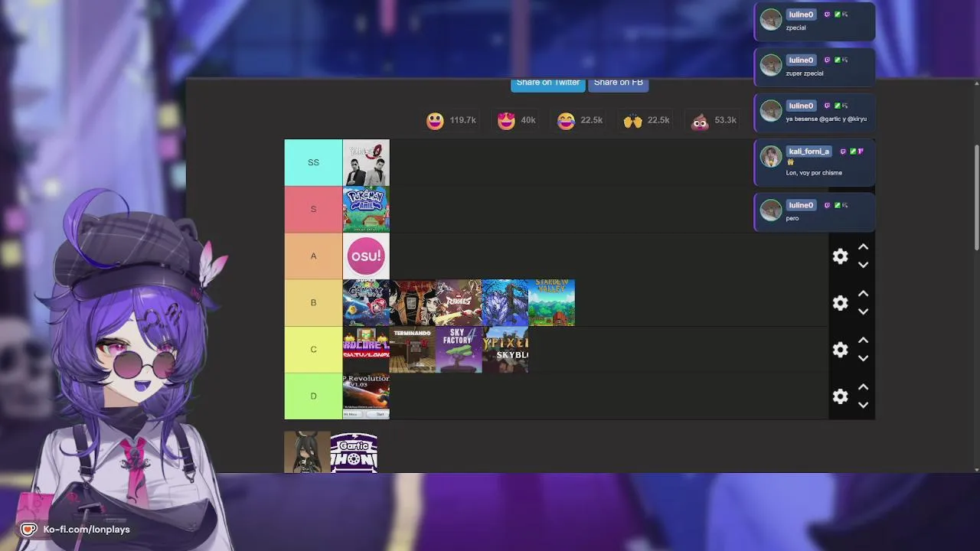Move tier A row down

(x=863, y=265)
